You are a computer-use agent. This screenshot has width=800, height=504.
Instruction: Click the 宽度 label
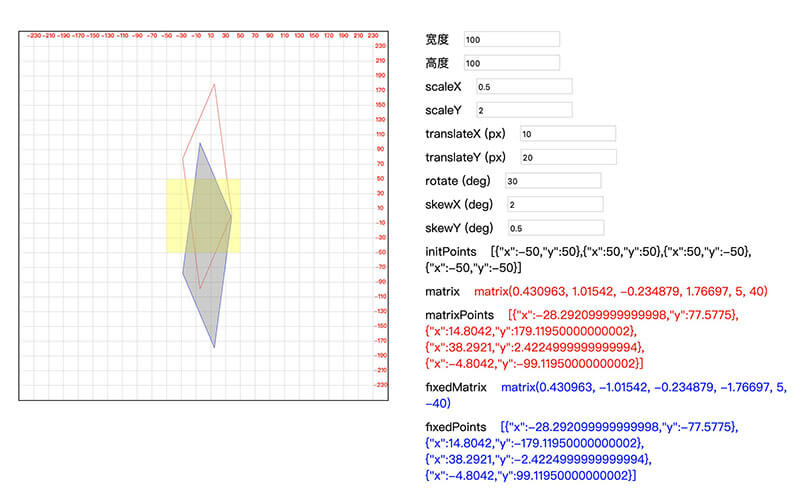[437, 39]
